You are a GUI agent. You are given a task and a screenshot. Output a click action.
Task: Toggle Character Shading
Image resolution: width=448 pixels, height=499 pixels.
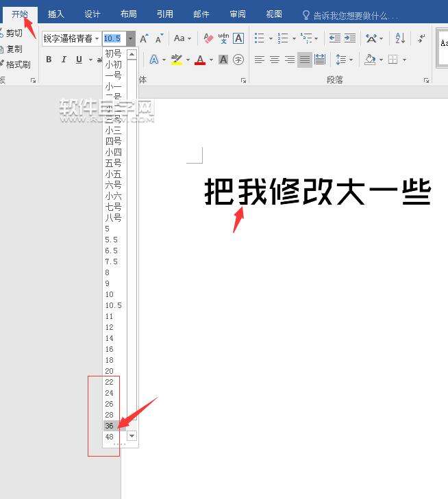pos(223,60)
